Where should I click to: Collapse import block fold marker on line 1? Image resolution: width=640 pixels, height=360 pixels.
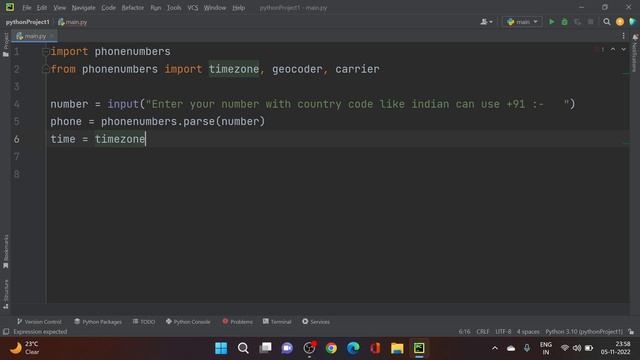(x=46, y=52)
